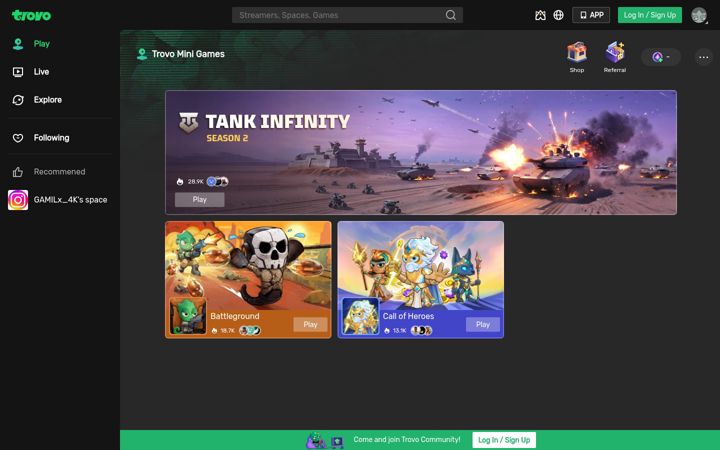The image size is (720, 450).
Task: Open the Shop icon
Action: (x=577, y=57)
